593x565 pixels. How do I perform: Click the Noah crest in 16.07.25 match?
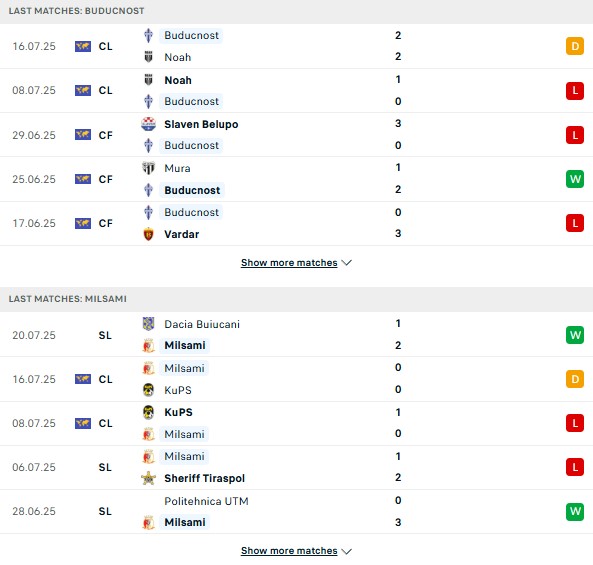148,57
